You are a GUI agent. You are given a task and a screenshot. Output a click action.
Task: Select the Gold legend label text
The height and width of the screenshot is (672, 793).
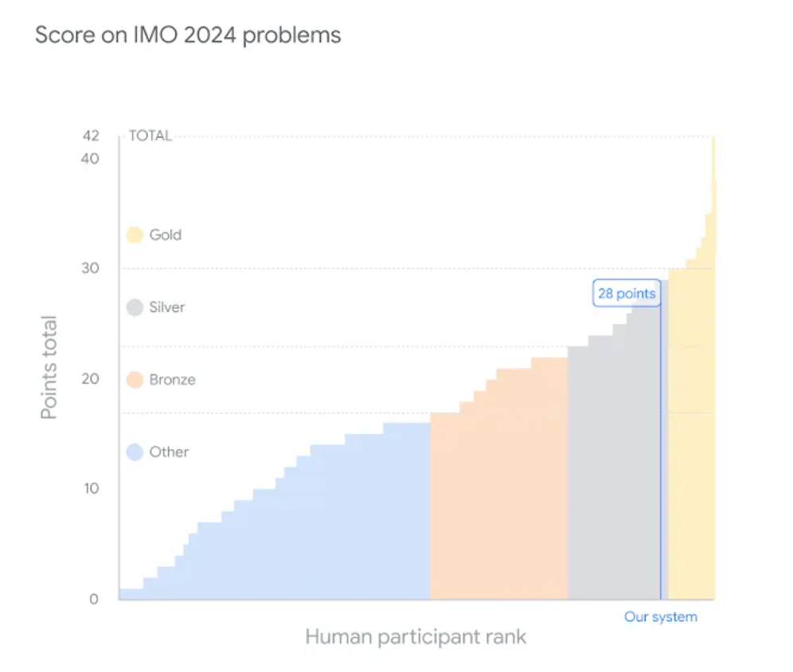165,235
